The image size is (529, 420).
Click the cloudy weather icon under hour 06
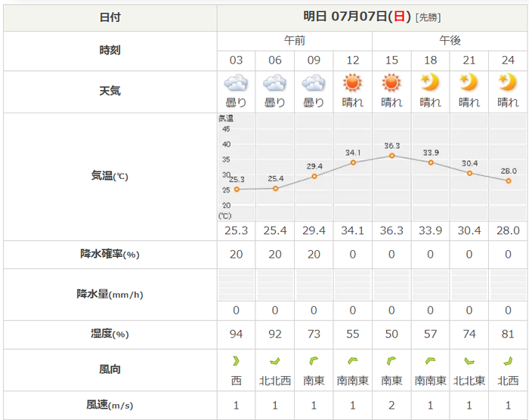point(274,83)
